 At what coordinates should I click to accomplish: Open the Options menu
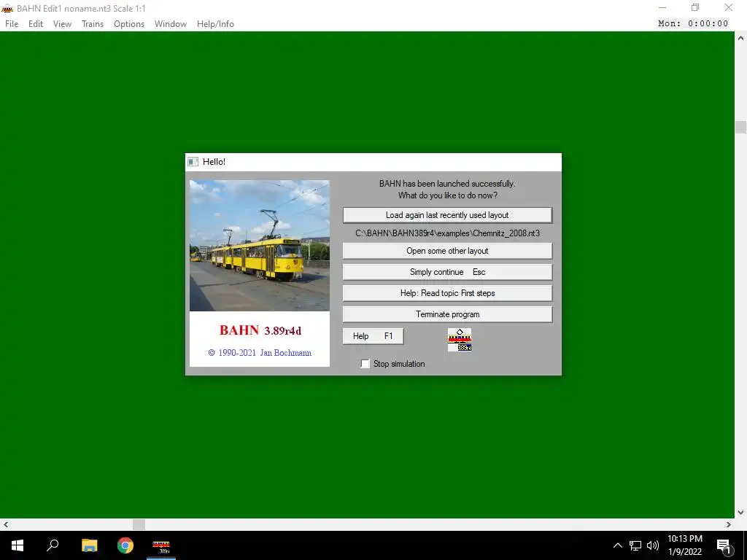(129, 24)
